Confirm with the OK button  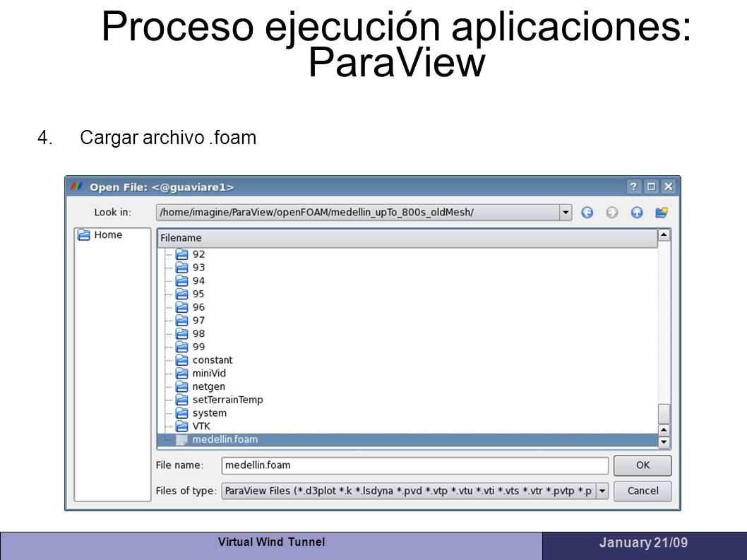(643, 465)
